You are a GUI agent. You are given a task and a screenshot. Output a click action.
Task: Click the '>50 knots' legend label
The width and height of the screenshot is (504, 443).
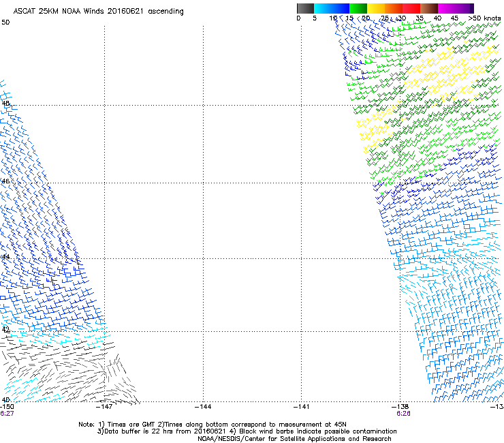(484, 18)
